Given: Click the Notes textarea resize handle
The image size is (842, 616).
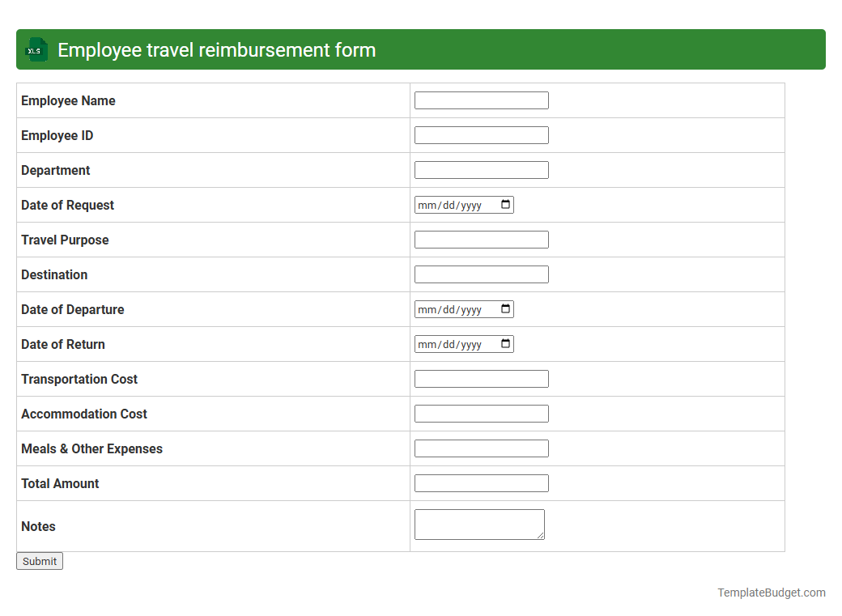Looking at the screenshot, I should 541,537.
